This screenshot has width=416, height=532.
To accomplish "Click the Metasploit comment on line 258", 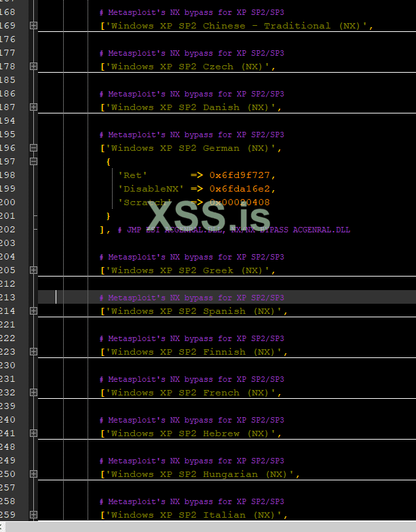I will [192, 501].
